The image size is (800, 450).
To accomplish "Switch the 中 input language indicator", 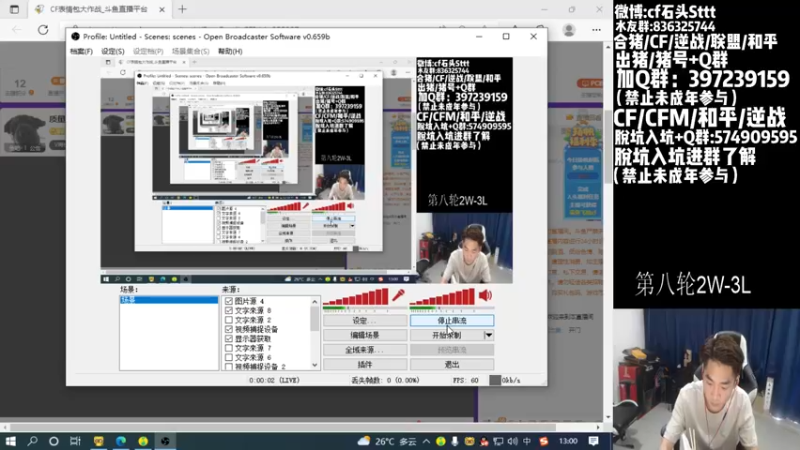I will (x=527, y=441).
